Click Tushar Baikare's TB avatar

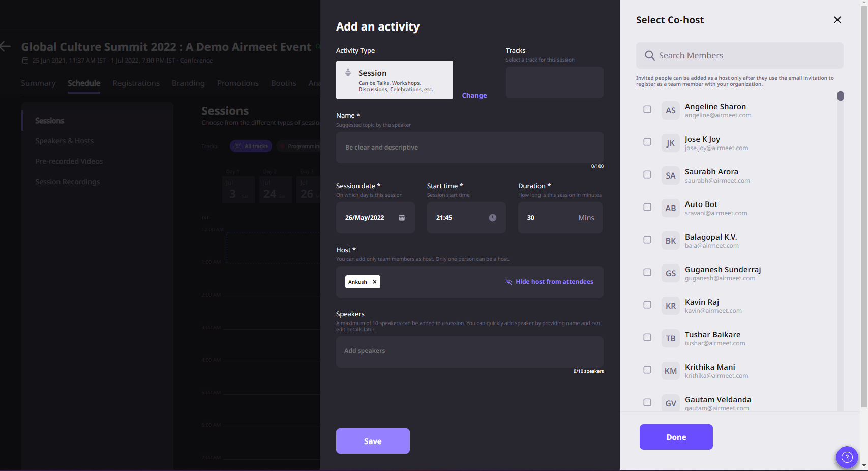[671, 338]
